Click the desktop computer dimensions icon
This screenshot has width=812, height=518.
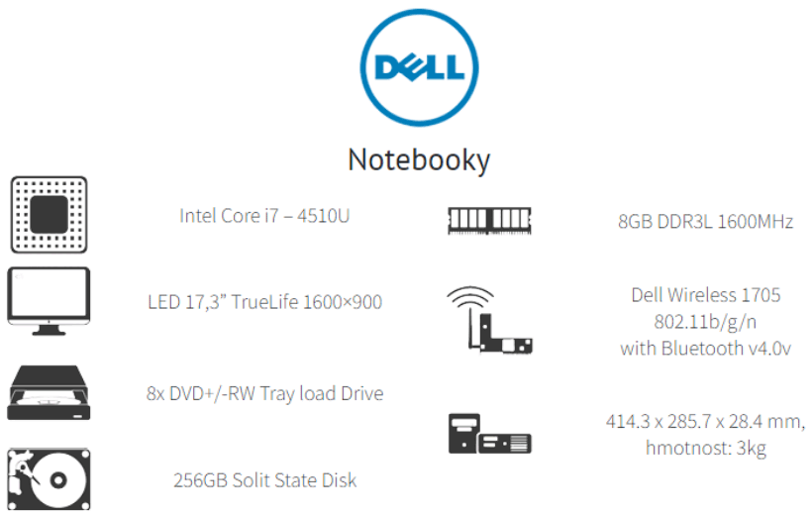pyautogui.click(x=489, y=433)
